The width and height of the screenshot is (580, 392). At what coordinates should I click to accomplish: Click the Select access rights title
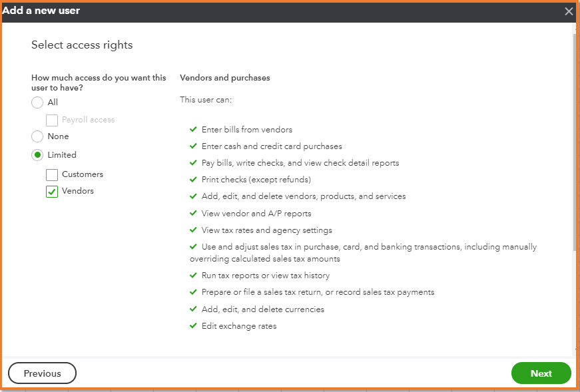[82, 45]
